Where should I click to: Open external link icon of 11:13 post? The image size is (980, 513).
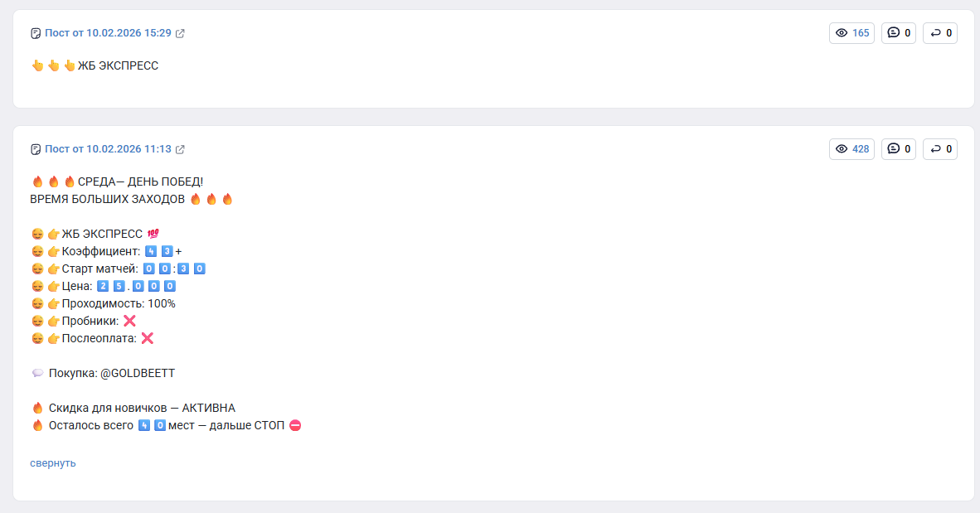(180, 149)
